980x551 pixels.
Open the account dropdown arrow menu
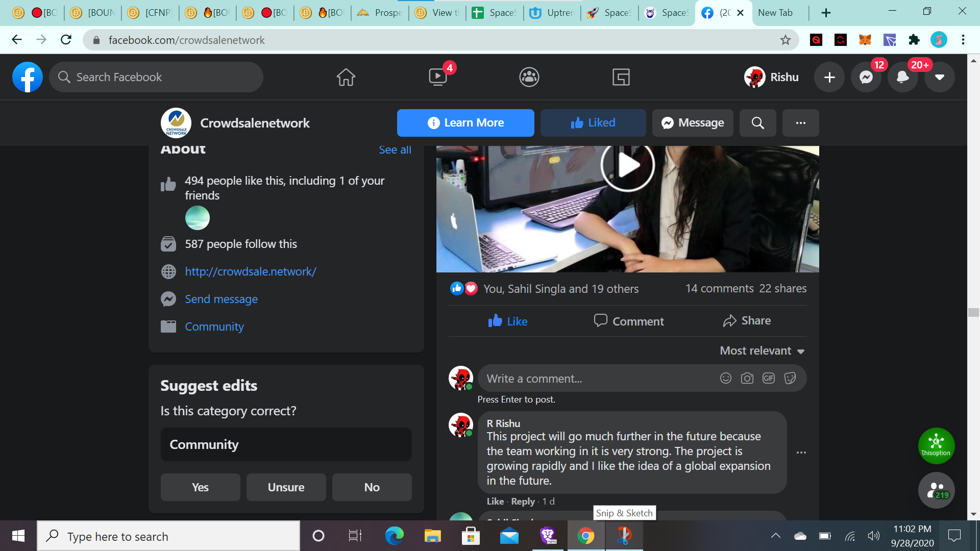940,77
